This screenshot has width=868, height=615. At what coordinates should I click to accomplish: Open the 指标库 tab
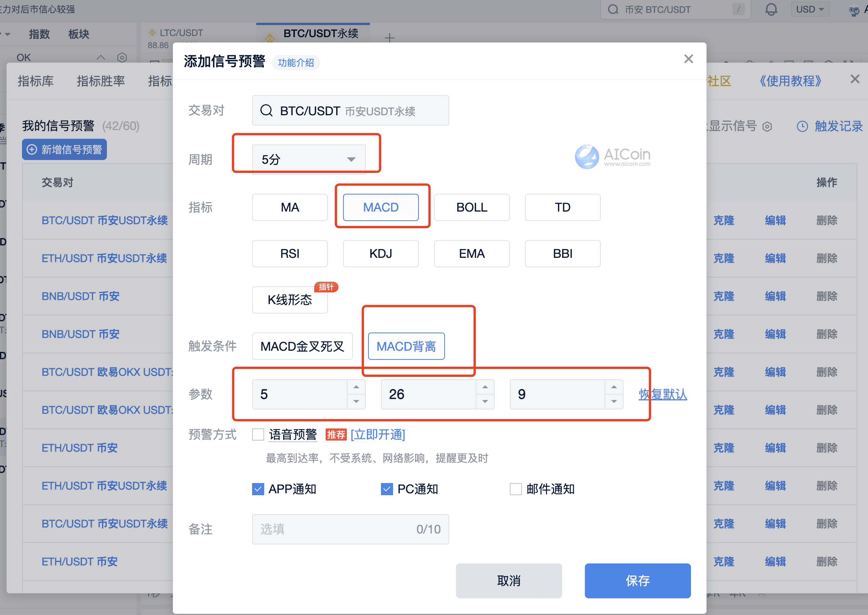(x=36, y=81)
